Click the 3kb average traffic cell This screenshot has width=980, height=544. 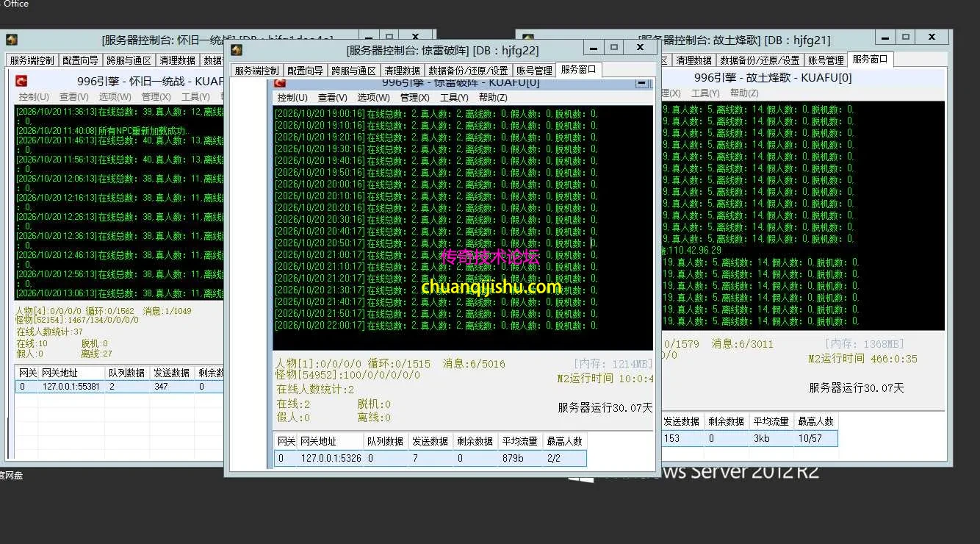pyautogui.click(x=771, y=439)
